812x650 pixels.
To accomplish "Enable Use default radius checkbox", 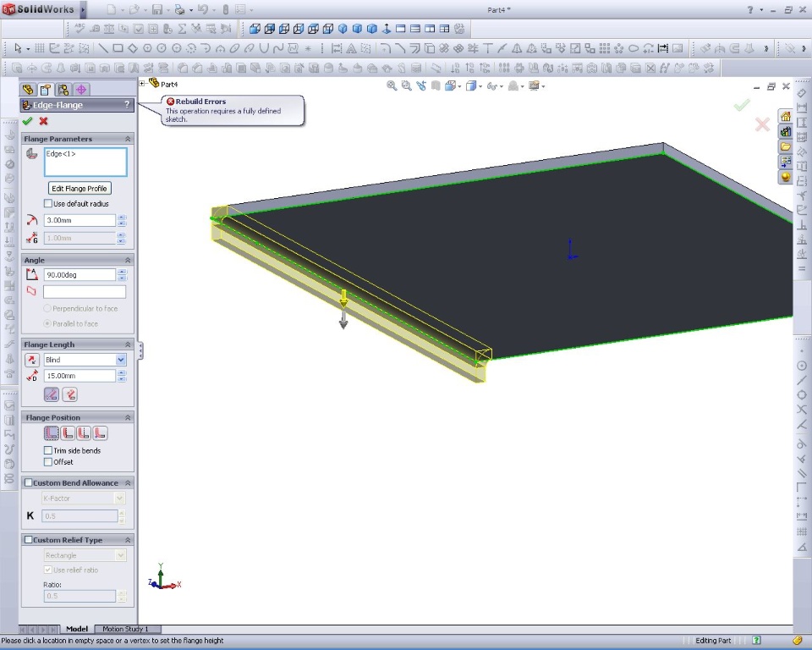I will 48,204.
